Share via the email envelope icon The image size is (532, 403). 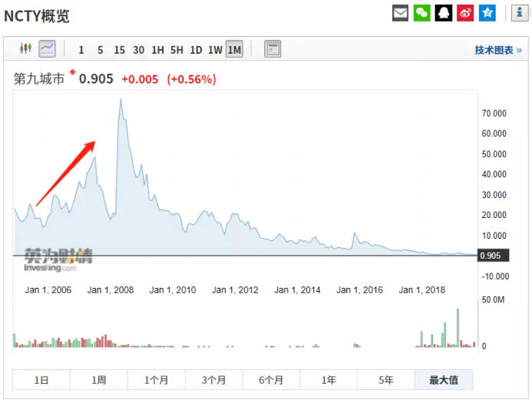401,13
